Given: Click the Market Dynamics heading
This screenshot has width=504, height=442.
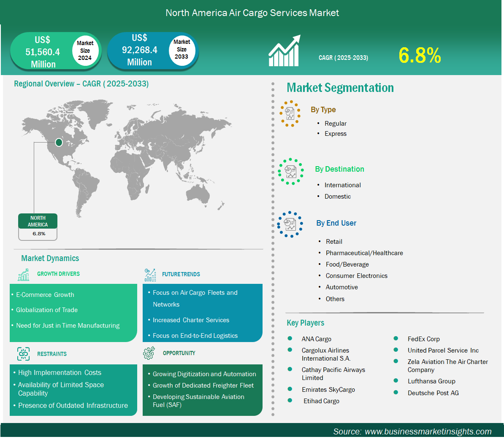Looking at the screenshot, I should pyautogui.click(x=50, y=259).
